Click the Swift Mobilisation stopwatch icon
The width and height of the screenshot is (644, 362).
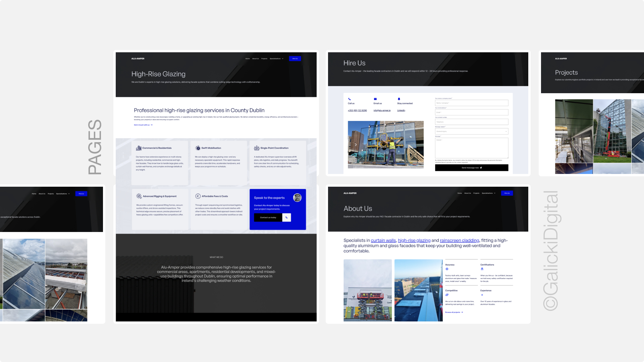click(x=198, y=148)
